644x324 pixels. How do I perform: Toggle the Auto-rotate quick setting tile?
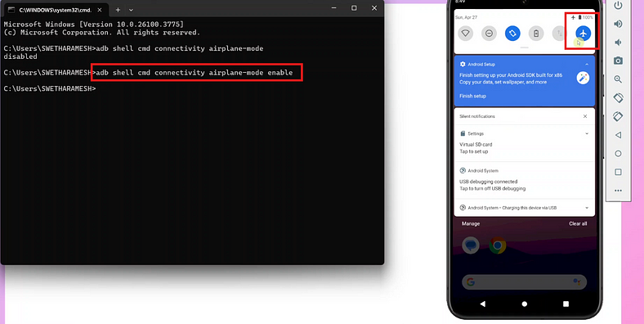(x=512, y=34)
